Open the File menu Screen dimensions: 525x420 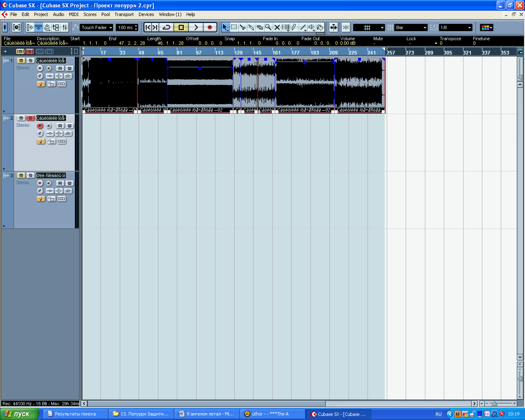14,14
